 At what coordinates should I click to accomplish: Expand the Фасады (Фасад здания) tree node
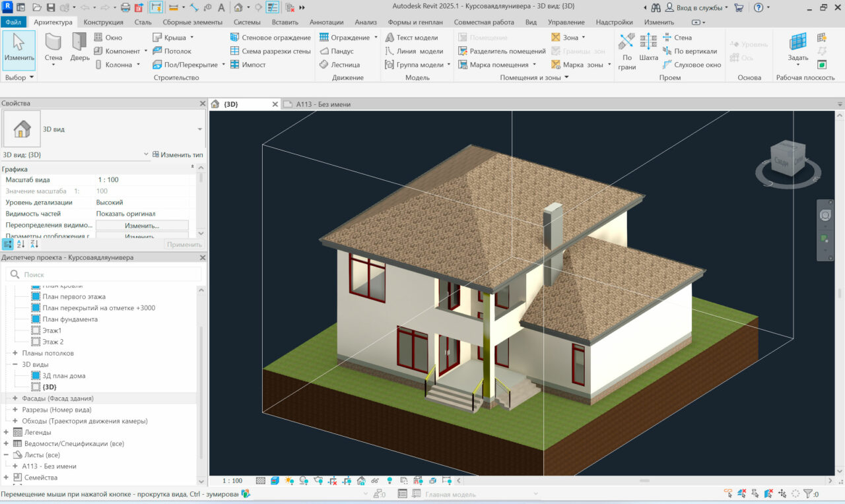[15, 398]
